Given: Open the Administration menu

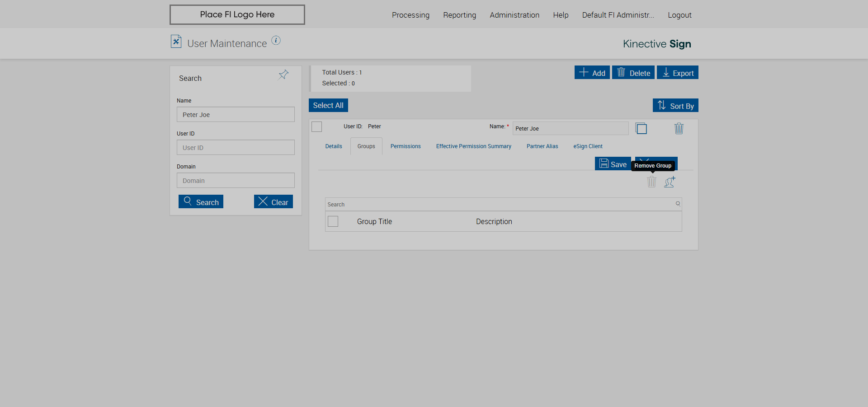Looking at the screenshot, I should tap(514, 15).
